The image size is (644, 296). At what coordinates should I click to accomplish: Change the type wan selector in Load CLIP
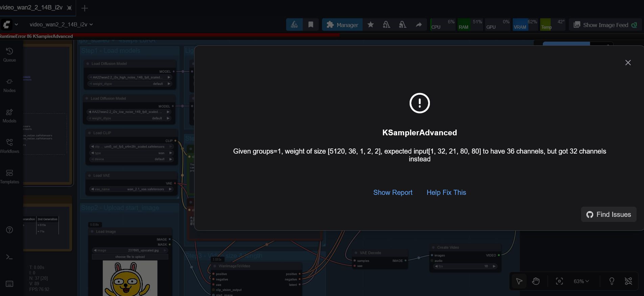point(132,153)
